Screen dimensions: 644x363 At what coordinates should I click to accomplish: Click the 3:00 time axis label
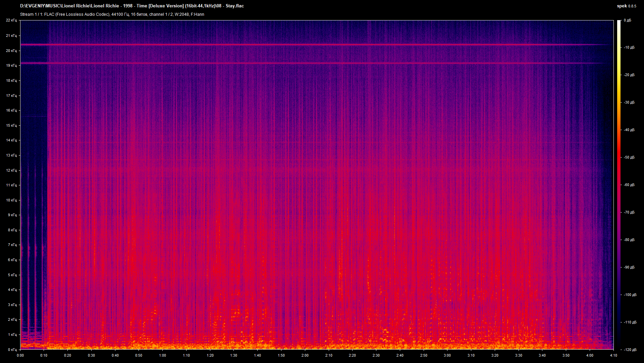447,355
